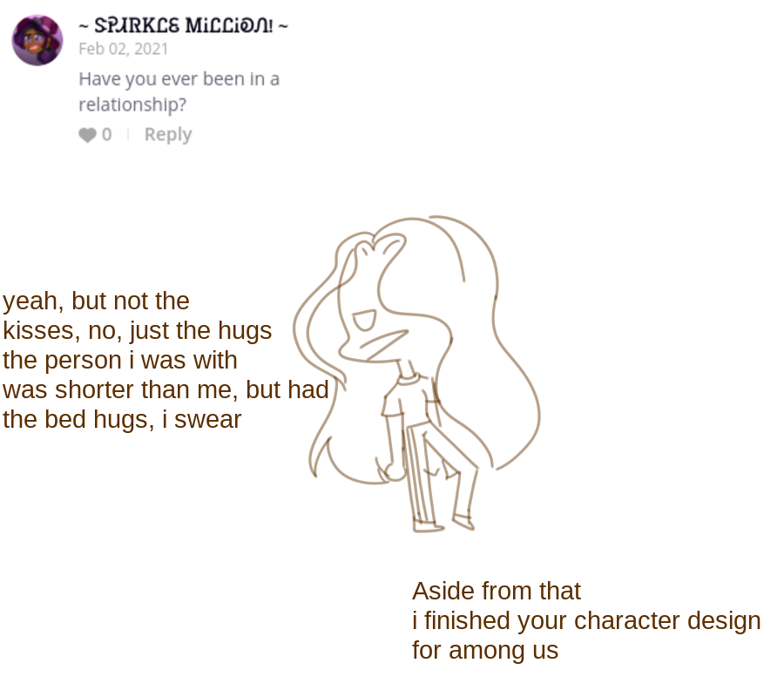
Task: Select the question "Have you ever been in a relationship?"
Action: 179,91
